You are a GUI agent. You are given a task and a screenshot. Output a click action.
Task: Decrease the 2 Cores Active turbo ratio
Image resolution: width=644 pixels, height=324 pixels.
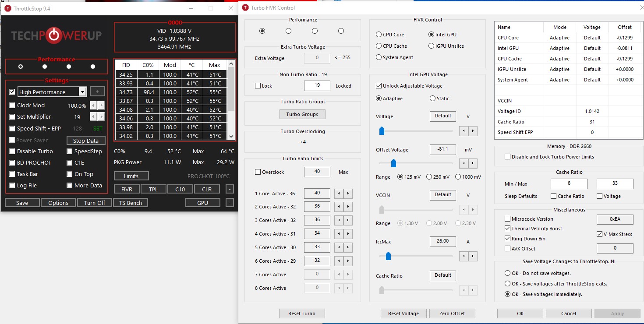(339, 207)
